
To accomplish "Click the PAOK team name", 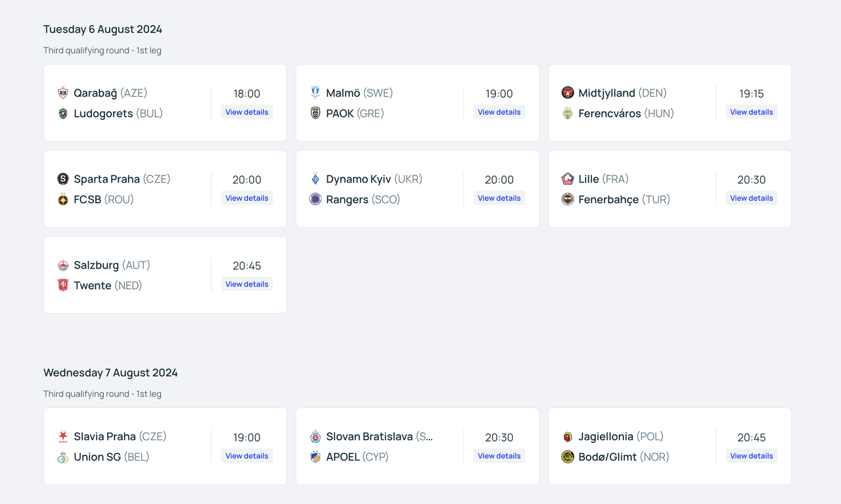I will (x=340, y=114).
